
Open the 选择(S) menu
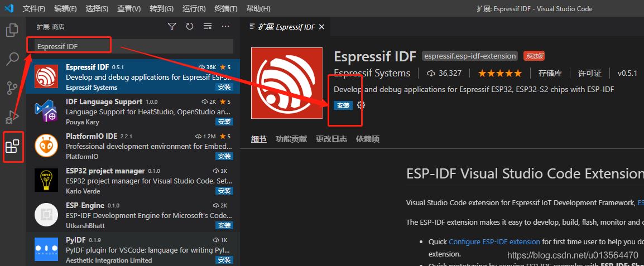point(97,8)
